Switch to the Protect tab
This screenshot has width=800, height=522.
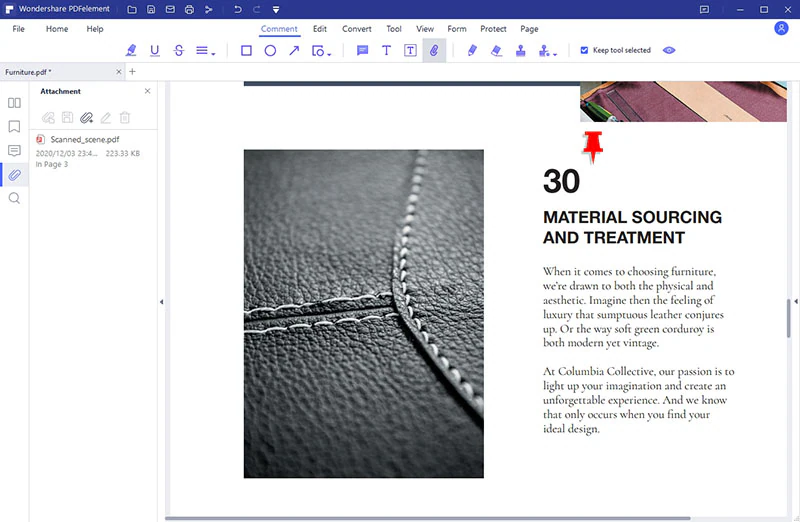[493, 29]
